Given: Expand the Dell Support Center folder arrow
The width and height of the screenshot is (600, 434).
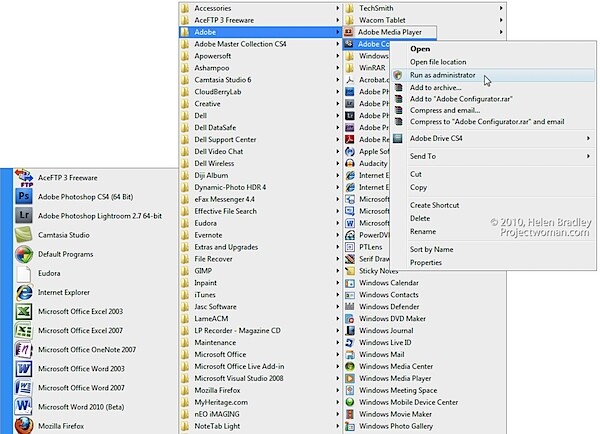Looking at the screenshot, I should [x=338, y=139].
